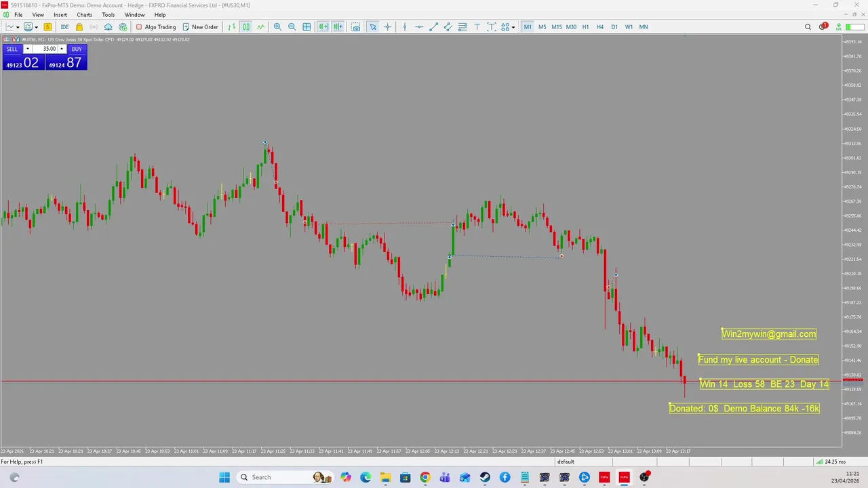Take chart screenshot with camera icon
The width and height of the screenshot is (868, 488).
coord(356,27)
